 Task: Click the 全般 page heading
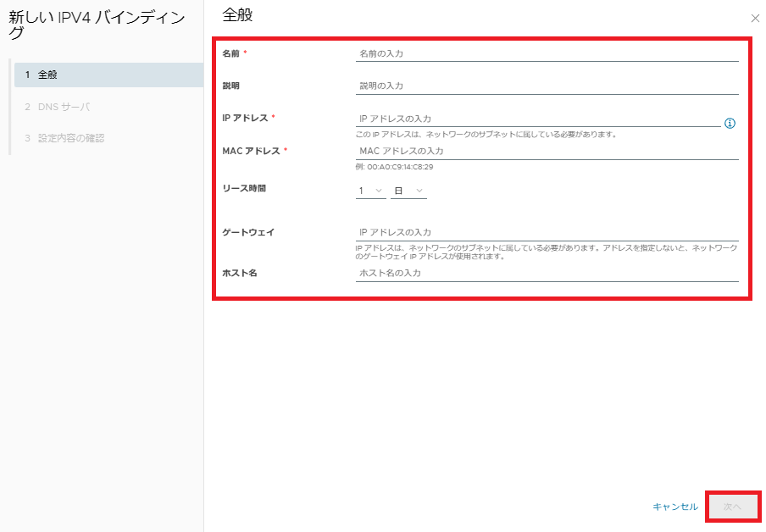click(x=237, y=15)
